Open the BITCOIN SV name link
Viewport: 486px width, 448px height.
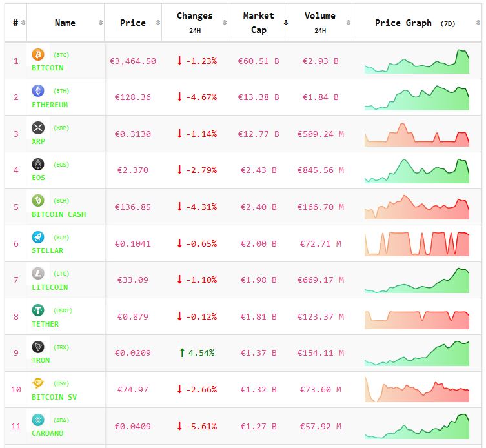point(54,397)
